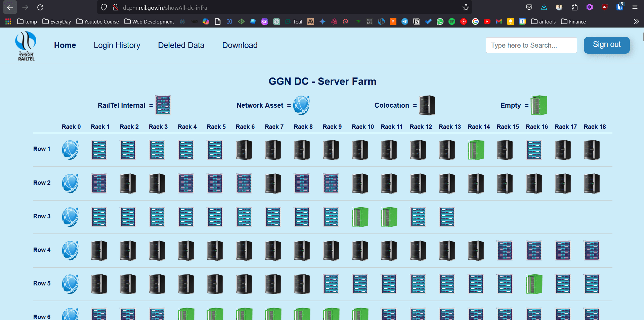Bookmark this page with the star icon

(466, 7)
